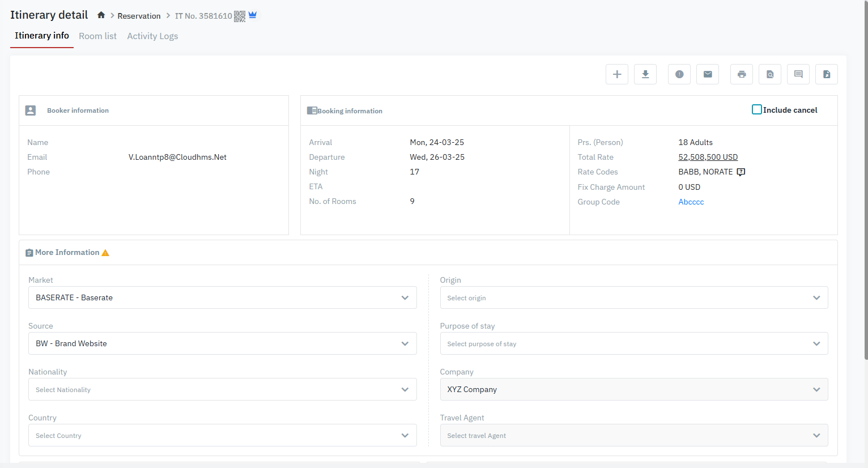
Task: Expand the Select purpose of stay dropdown
Action: (x=633, y=343)
